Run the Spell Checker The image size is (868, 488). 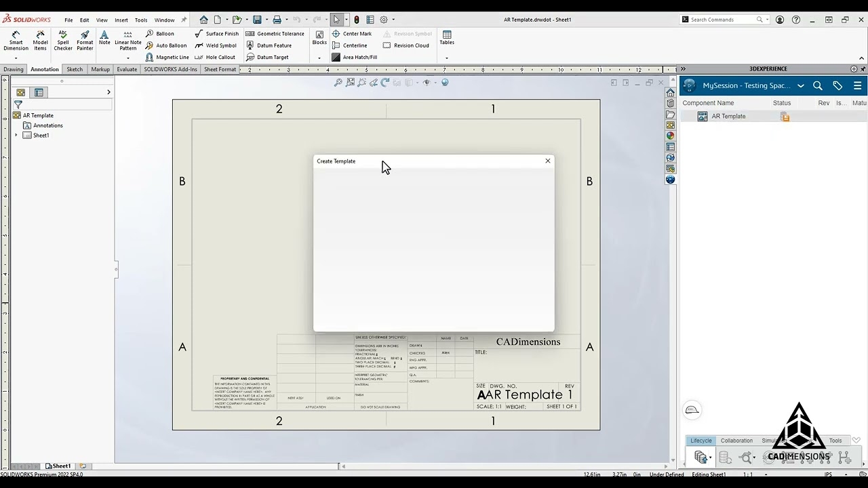click(x=63, y=41)
